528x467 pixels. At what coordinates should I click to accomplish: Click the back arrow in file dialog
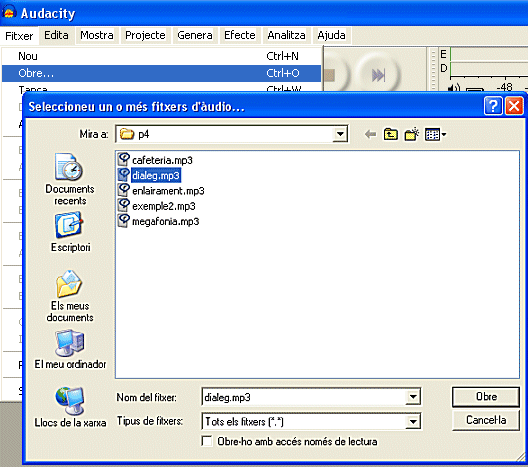pyautogui.click(x=370, y=135)
